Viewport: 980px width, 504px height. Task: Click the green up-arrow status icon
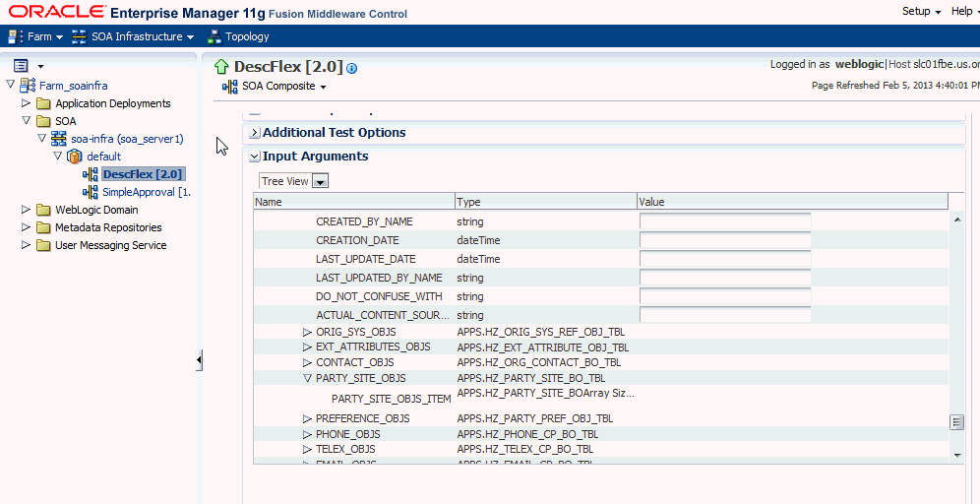coord(221,67)
